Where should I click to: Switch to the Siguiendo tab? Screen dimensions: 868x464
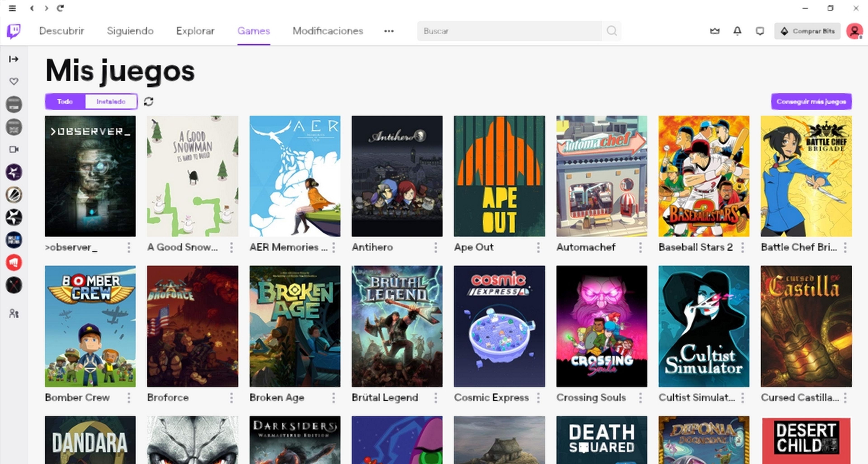point(130,31)
